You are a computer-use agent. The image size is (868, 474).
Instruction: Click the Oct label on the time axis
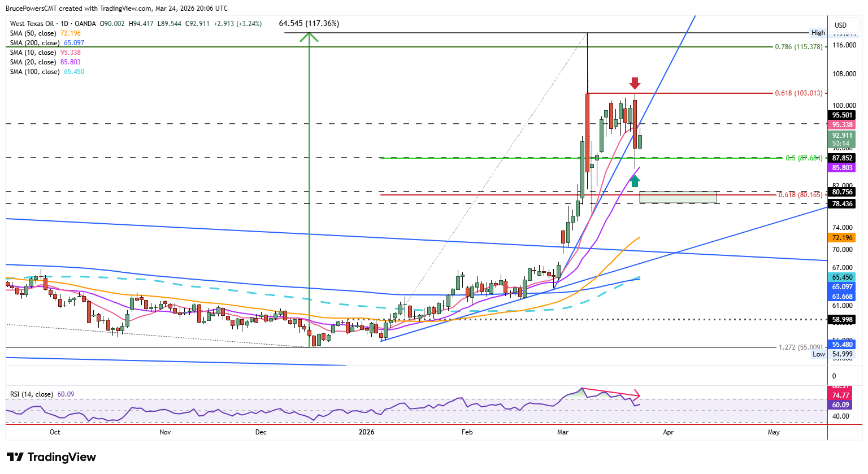55,432
